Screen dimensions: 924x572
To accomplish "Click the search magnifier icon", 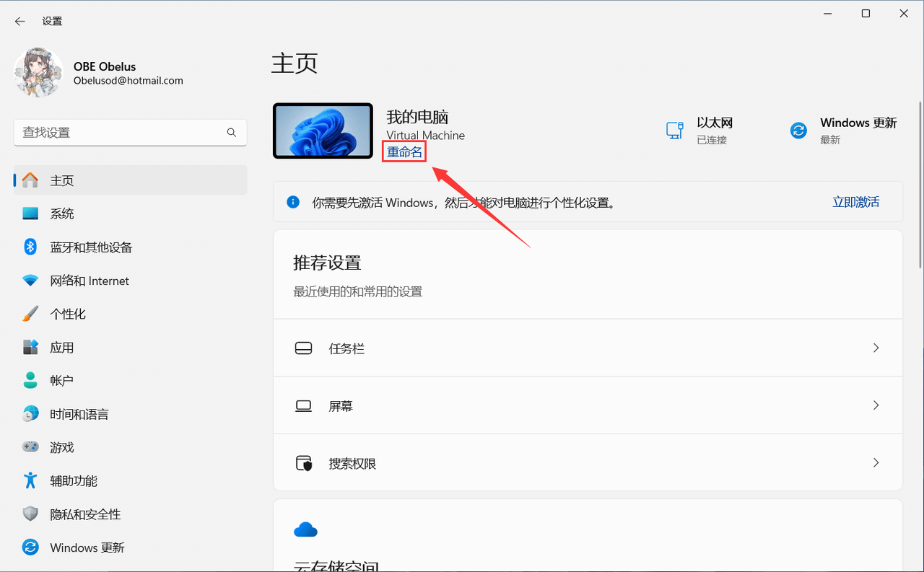I will [x=232, y=133].
